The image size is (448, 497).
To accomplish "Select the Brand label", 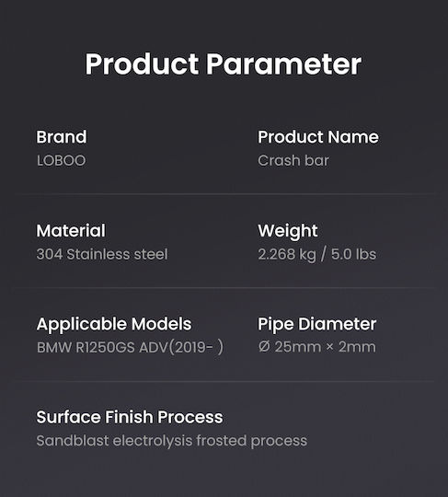I will [x=62, y=137].
